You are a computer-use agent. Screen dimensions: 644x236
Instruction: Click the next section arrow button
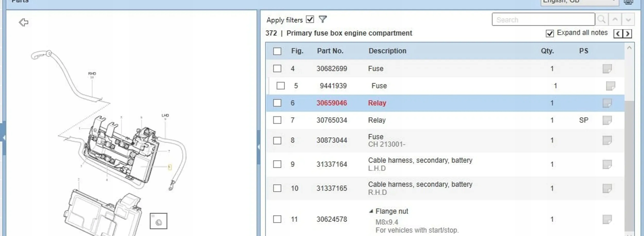click(628, 34)
